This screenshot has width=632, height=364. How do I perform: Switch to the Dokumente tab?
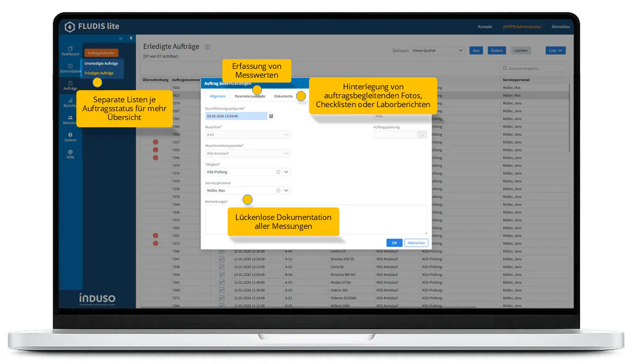coord(283,96)
